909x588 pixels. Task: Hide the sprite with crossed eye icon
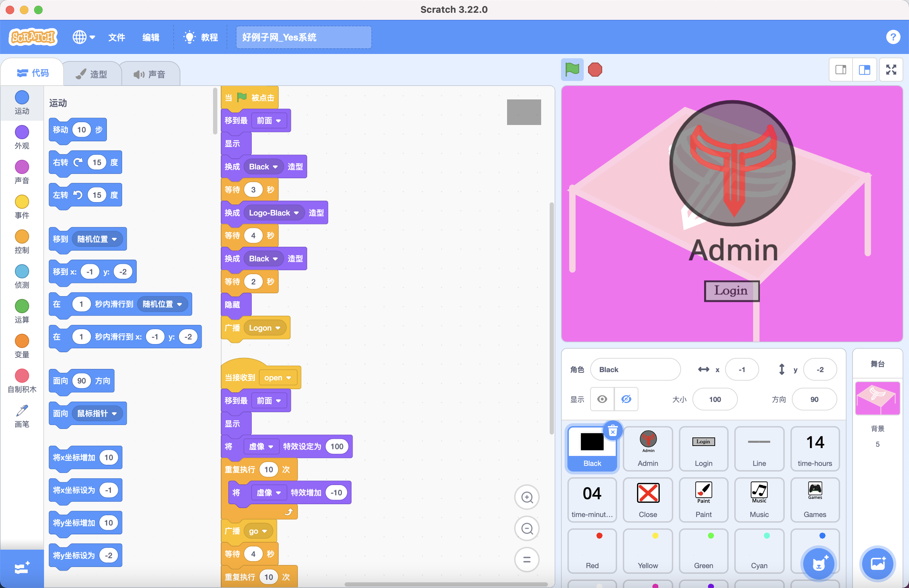pos(626,399)
